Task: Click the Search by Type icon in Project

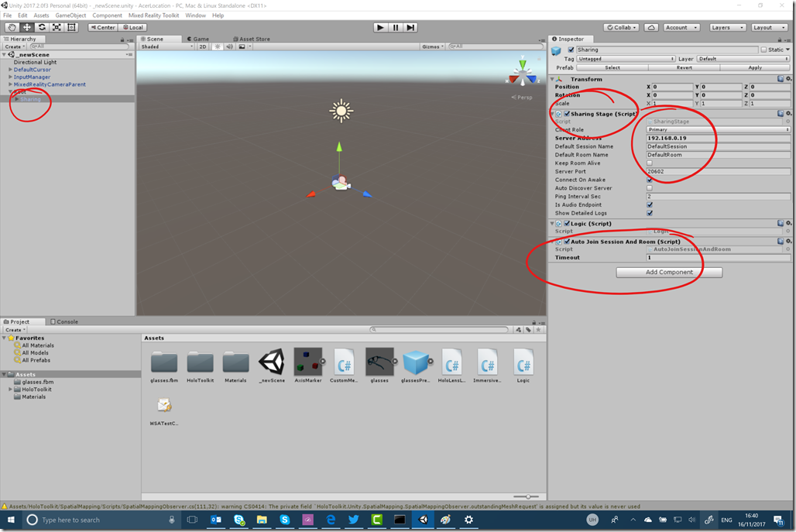Action: coord(518,330)
